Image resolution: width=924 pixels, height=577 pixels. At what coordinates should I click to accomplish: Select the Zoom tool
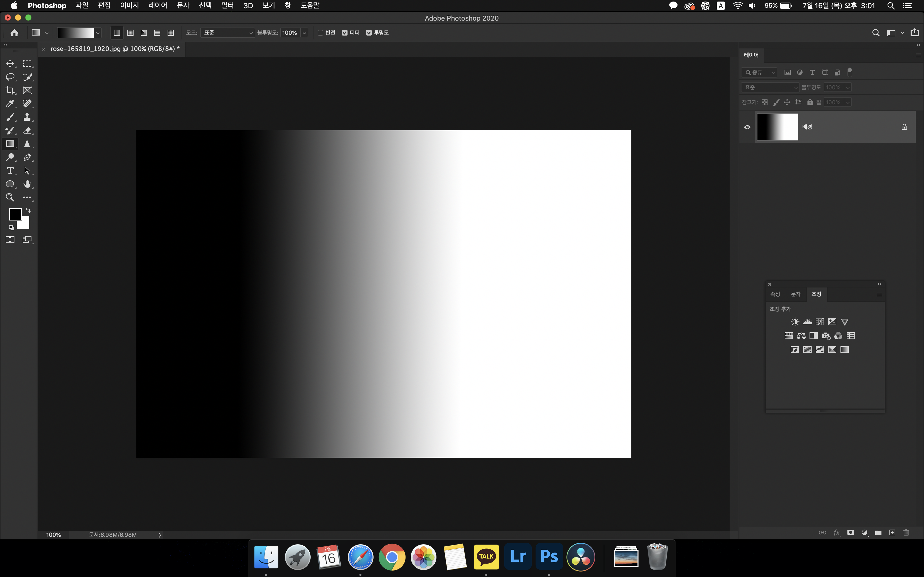(10, 197)
